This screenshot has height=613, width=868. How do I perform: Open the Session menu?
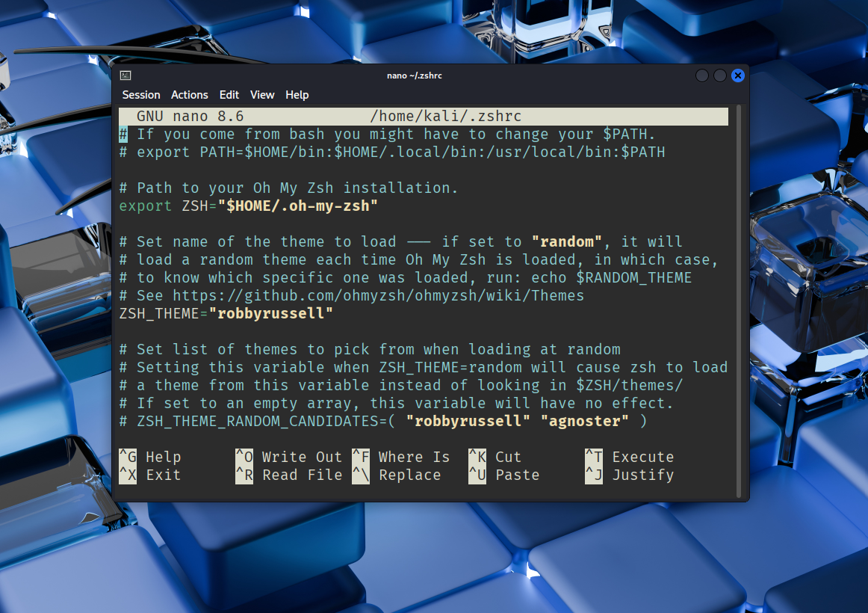(141, 95)
